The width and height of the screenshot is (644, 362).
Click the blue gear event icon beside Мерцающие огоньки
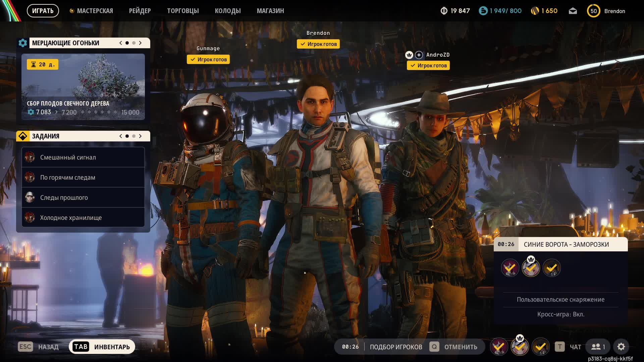pos(23,43)
